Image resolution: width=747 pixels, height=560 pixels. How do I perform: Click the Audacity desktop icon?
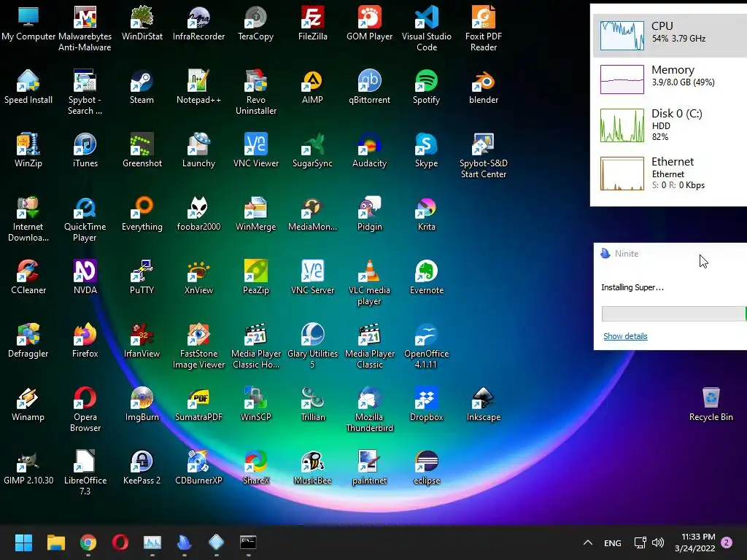[x=370, y=150]
